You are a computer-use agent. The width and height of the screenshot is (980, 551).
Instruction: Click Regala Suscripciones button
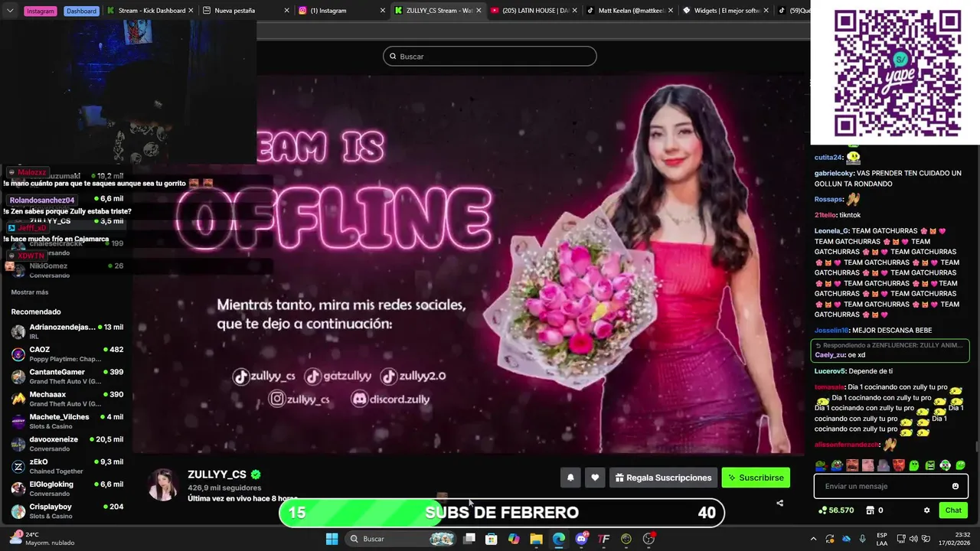(x=663, y=478)
